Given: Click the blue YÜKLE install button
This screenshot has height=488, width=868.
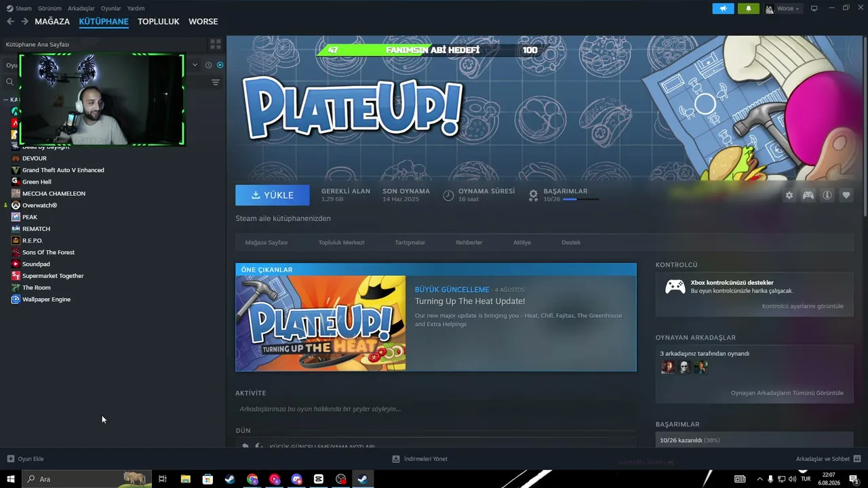Looking at the screenshot, I should pos(273,195).
